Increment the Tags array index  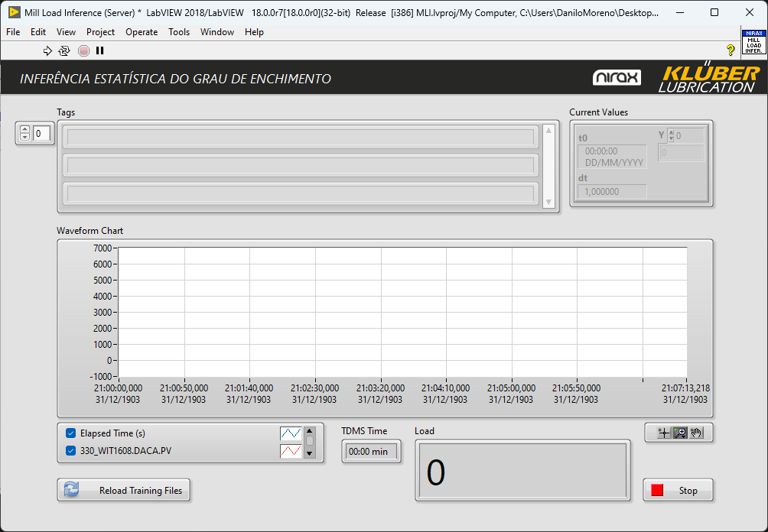pos(24,130)
